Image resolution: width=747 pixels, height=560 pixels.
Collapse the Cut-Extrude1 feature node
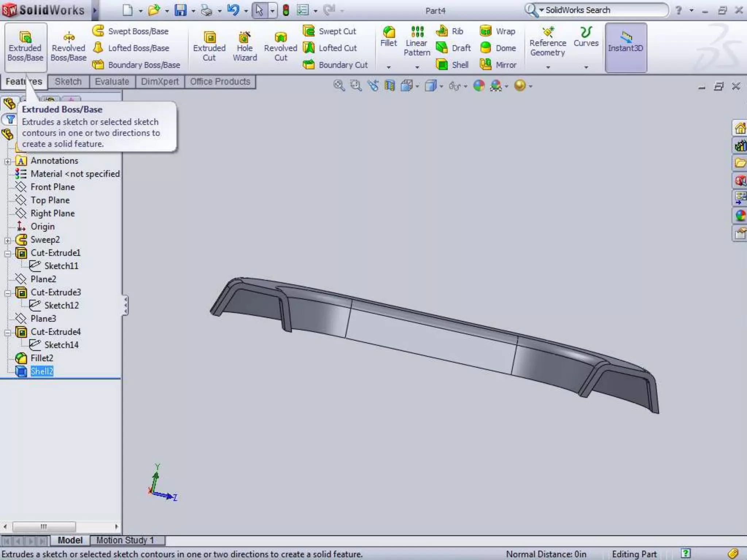tap(8, 253)
